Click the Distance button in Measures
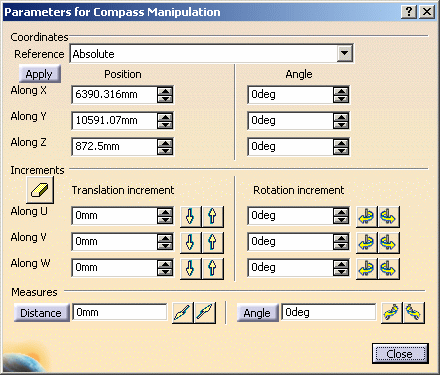The image size is (440, 375). pos(41,313)
